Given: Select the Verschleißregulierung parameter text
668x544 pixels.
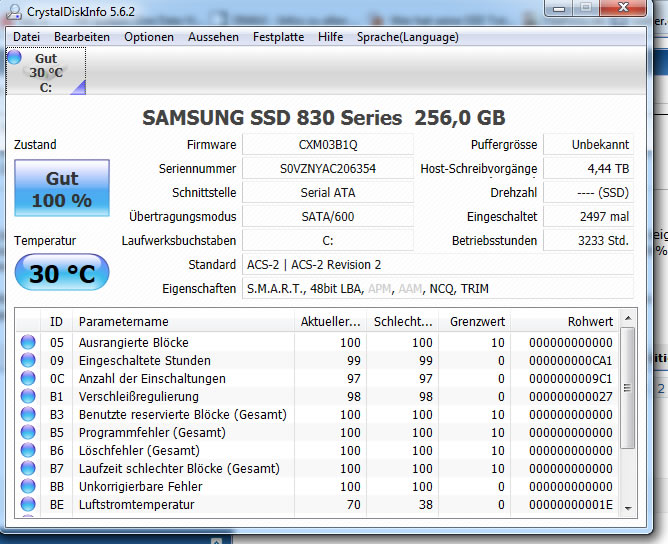Looking at the screenshot, I should coord(139,397).
